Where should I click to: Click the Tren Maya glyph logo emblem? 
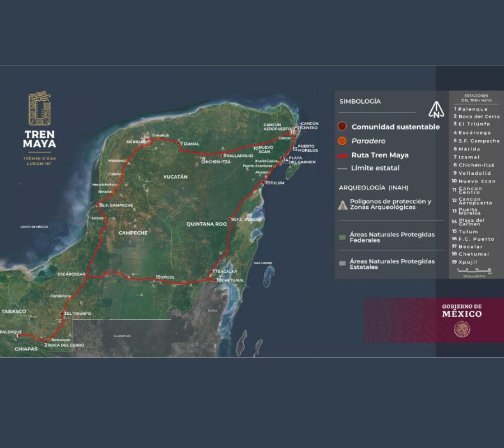[40, 108]
